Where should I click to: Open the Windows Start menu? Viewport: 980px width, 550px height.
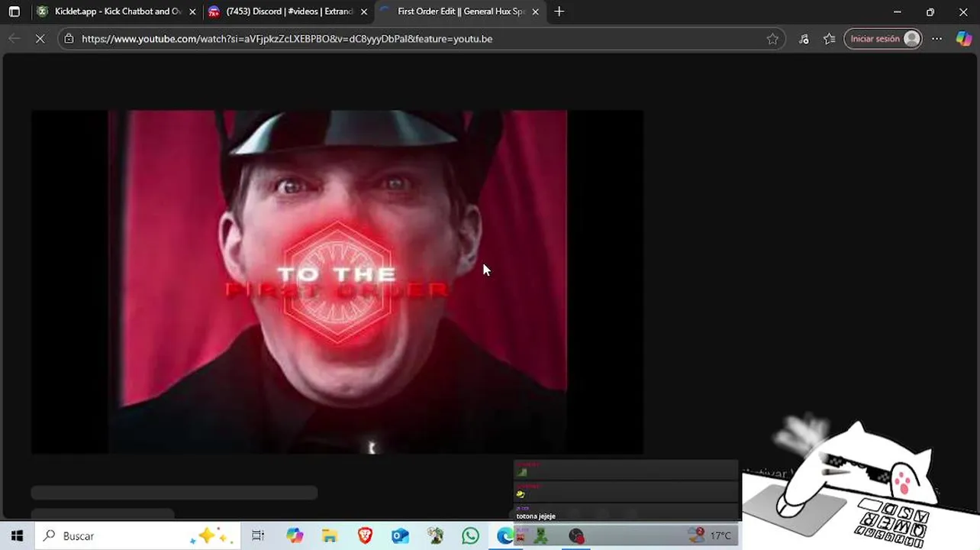click(x=17, y=536)
